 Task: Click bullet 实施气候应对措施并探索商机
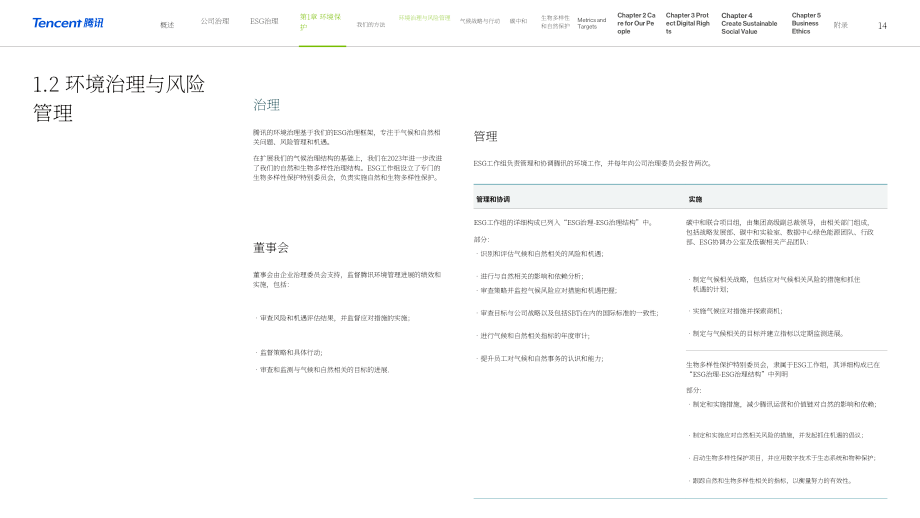[x=736, y=311]
